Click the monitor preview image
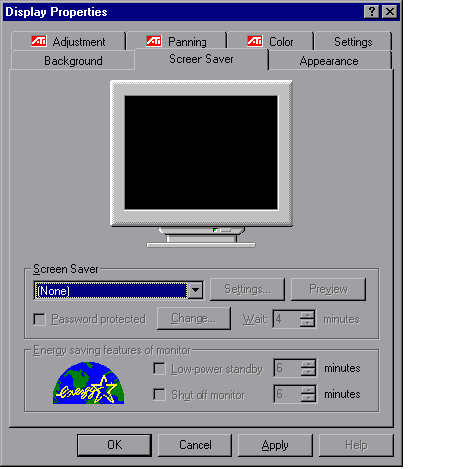This screenshot has height=469, width=469. pyautogui.click(x=201, y=164)
